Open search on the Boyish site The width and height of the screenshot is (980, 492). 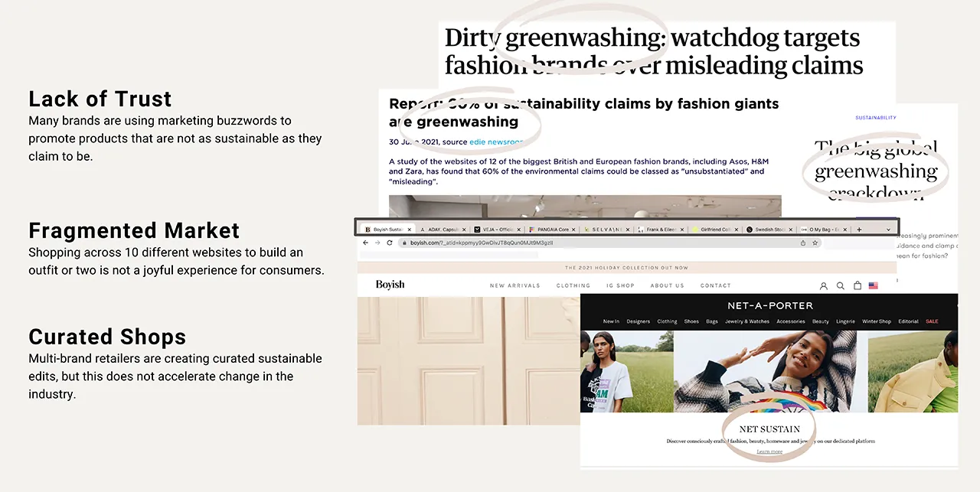pyautogui.click(x=841, y=285)
